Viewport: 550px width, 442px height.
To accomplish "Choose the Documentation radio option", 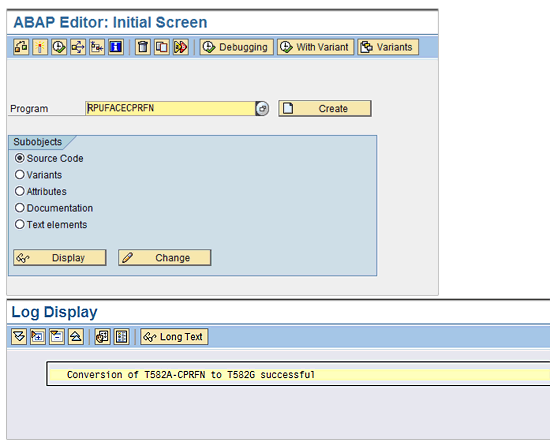I will 20,208.
